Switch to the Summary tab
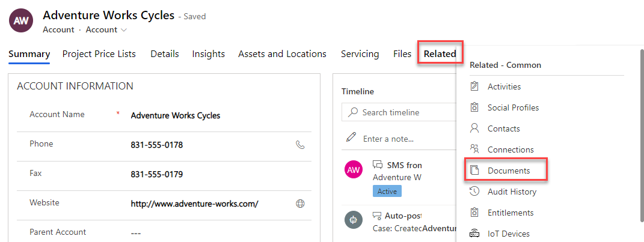644x242 pixels. click(x=29, y=54)
